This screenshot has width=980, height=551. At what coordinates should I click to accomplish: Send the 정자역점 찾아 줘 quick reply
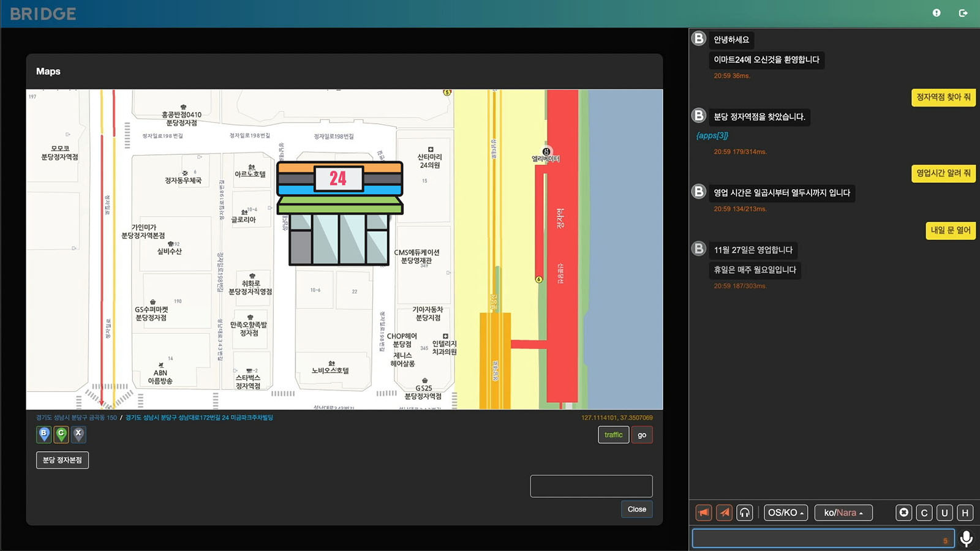tap(944, 97)
